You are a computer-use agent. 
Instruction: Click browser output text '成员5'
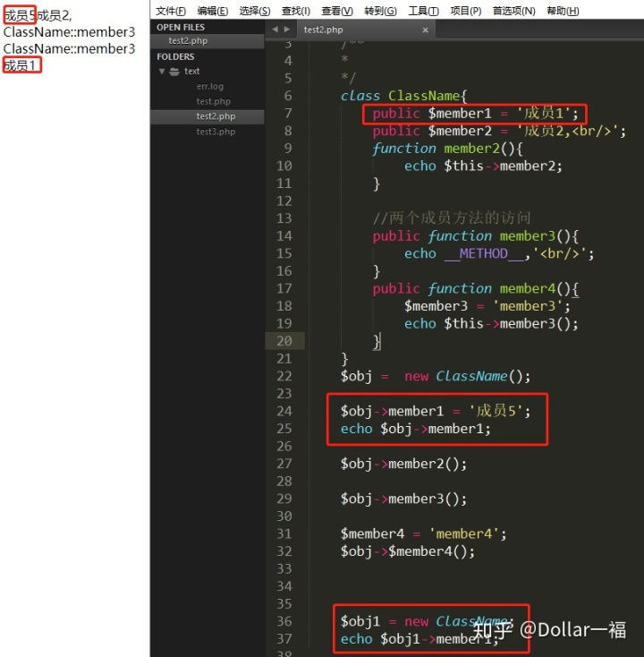point(20,15)
